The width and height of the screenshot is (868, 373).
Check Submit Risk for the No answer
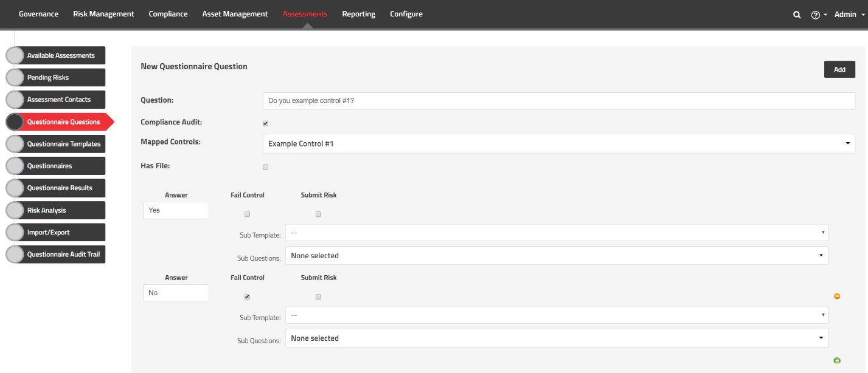(318, 296)
